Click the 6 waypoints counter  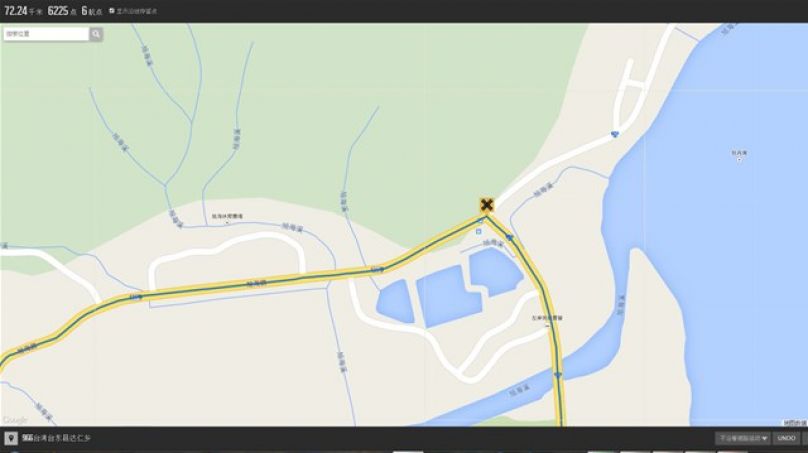[x=92, y=11]
